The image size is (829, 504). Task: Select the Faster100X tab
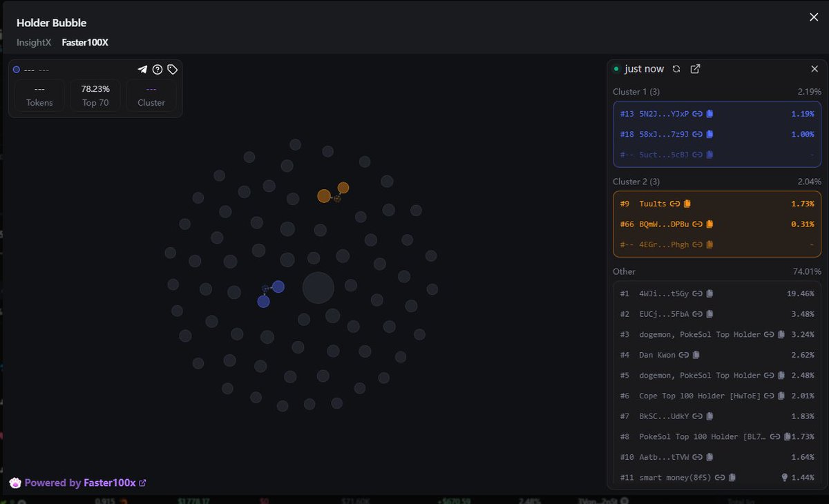click(x=85, y=43)
